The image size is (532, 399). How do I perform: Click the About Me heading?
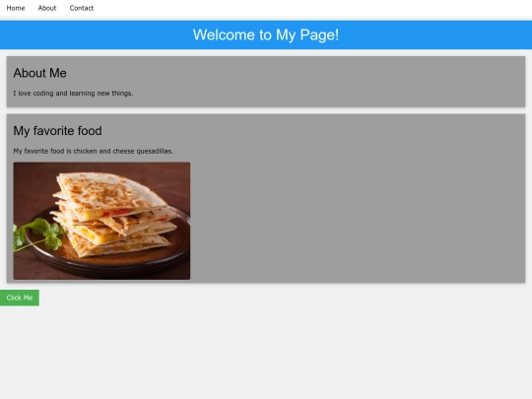pyautogui.click(x=39, y=73)
